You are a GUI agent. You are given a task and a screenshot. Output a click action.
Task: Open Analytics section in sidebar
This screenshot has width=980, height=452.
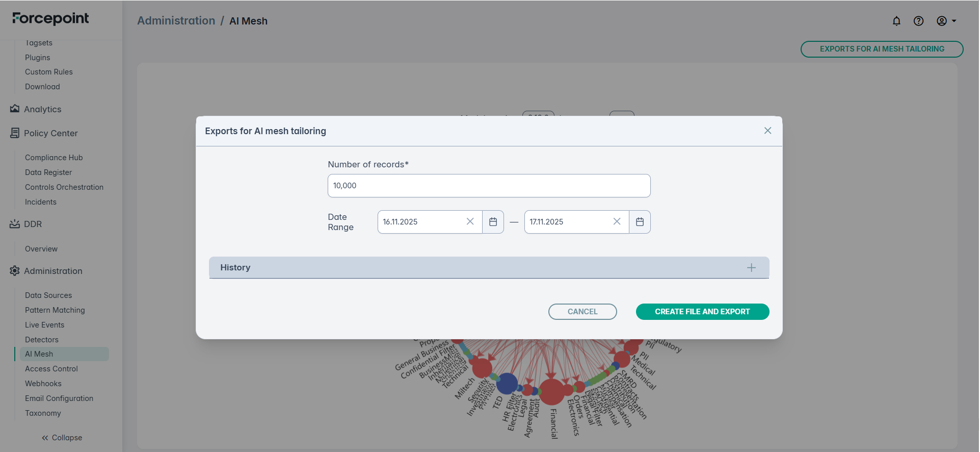coord(42,109)
